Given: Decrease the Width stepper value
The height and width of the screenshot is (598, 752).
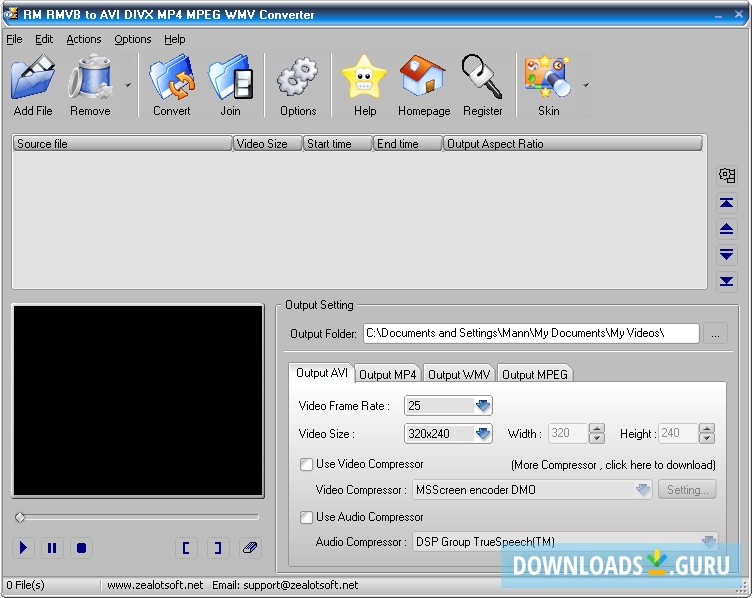Looking at the screenshot, I should click(597, 438).
